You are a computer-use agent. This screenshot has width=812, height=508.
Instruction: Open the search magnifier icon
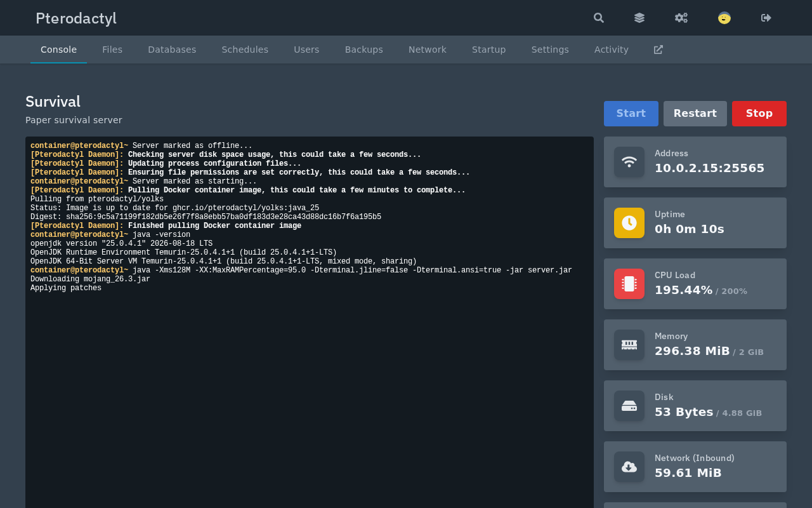599,18
